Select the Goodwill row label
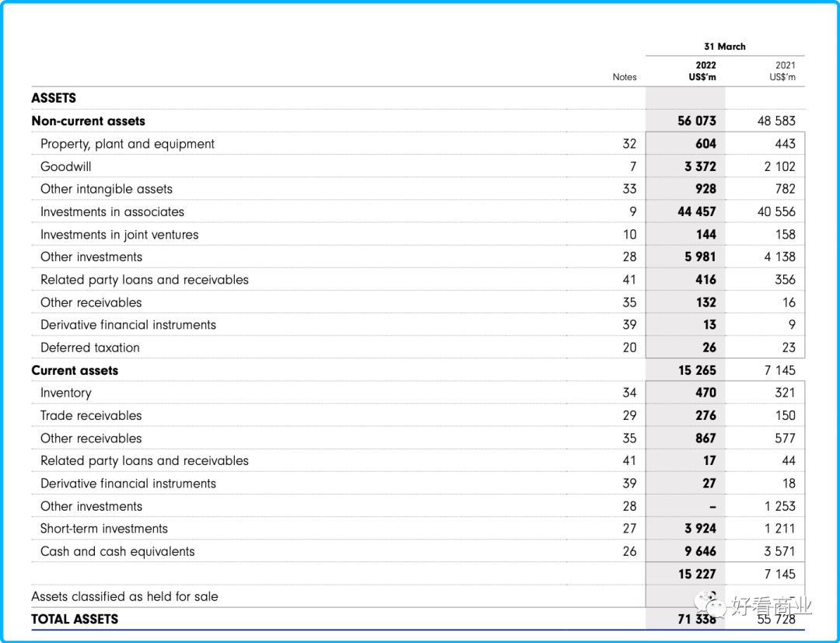The width and height of the screenshot is (840, 643). point(66,166)
